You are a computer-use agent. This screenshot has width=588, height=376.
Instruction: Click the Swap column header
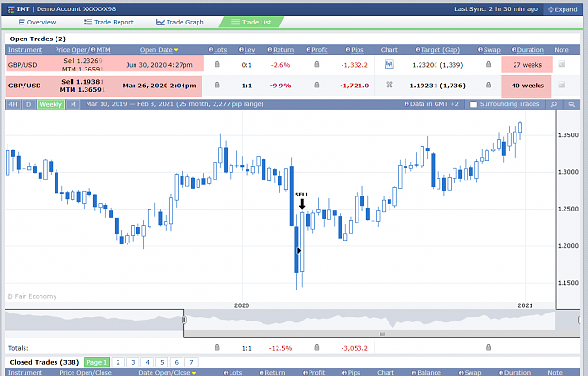pyautogui.click(x=488, y=50)
